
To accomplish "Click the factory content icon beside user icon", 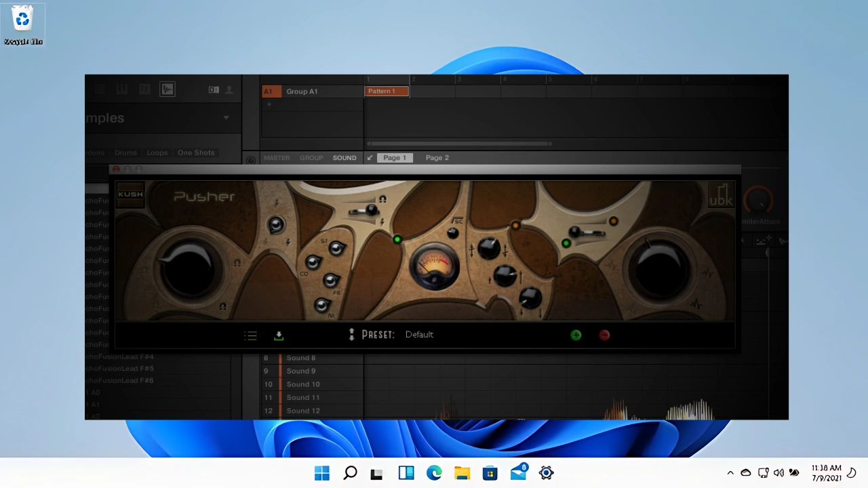I will (214, 89).
